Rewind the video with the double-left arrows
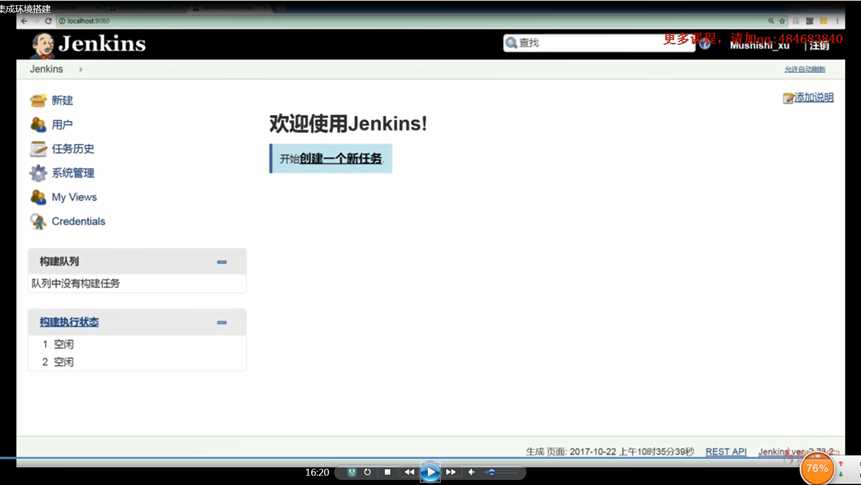Image resolution: width=861 pixels, height=485 pixels. 409,472
